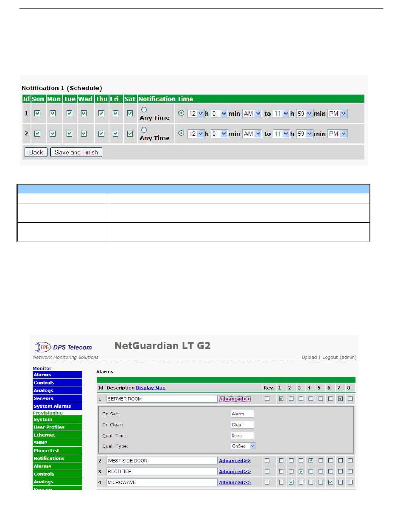Click Save and Finish button
This screenshot has height=532, width=403.
76,152
